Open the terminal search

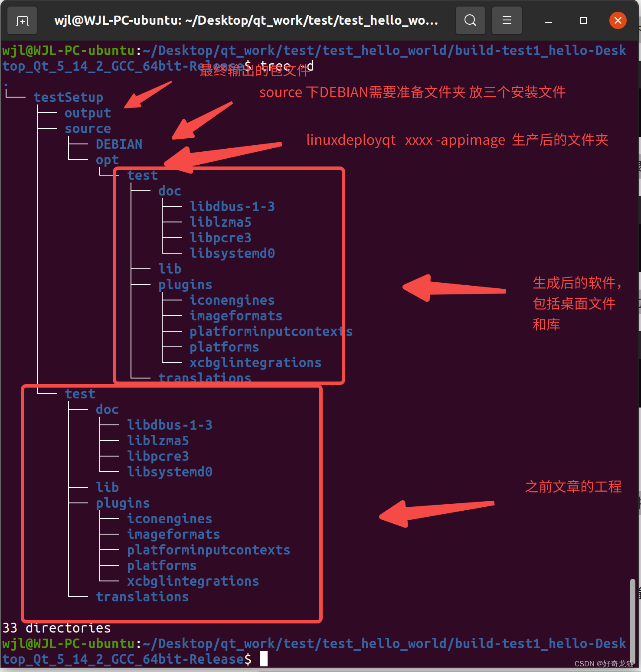[470, 20]
